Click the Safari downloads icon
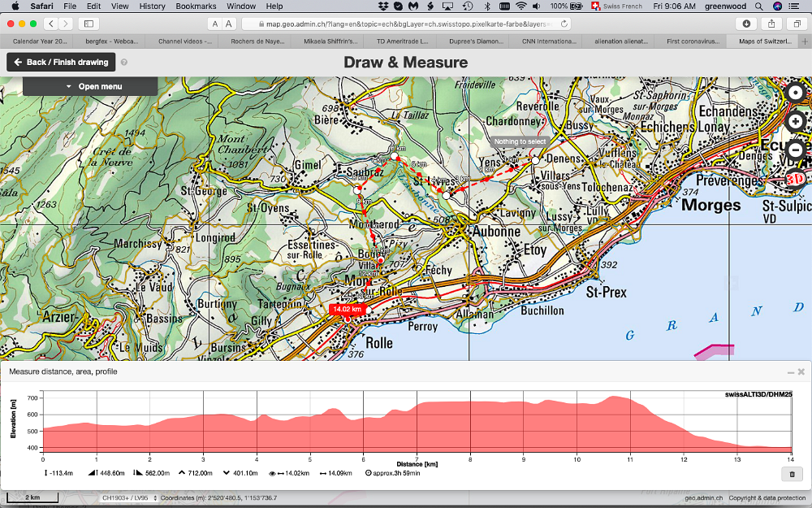This screenshot has width=812, height=508. [747, 24]
